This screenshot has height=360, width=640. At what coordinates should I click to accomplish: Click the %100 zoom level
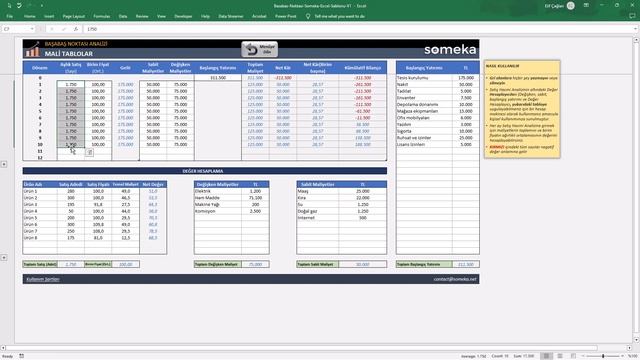pos(632,356)
